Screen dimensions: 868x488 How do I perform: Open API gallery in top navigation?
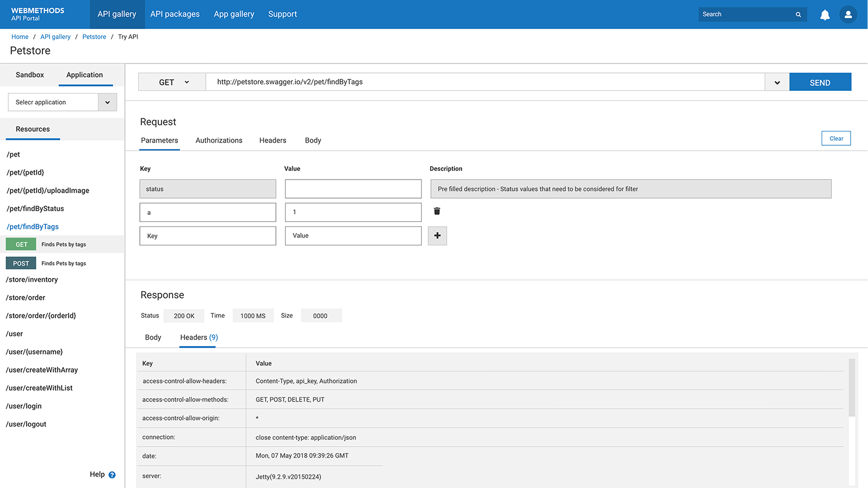click(116, 14)
